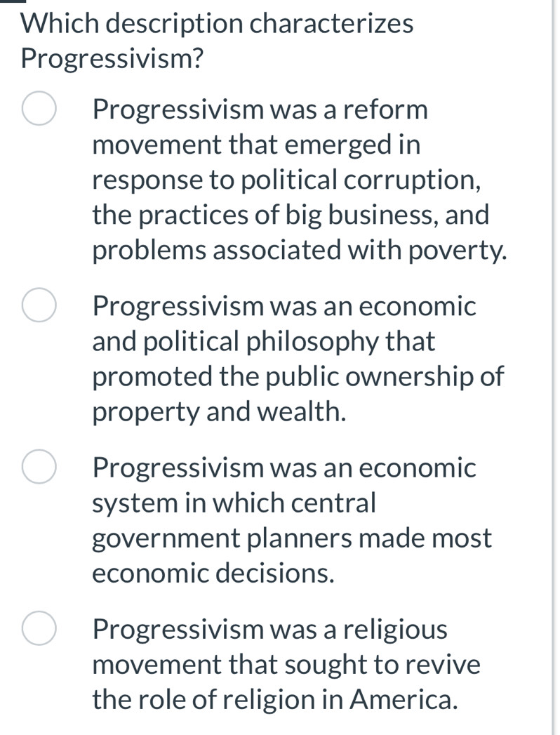
Task: Select 'promoted the public ownership of' text
Action: [x=298, y=377]
